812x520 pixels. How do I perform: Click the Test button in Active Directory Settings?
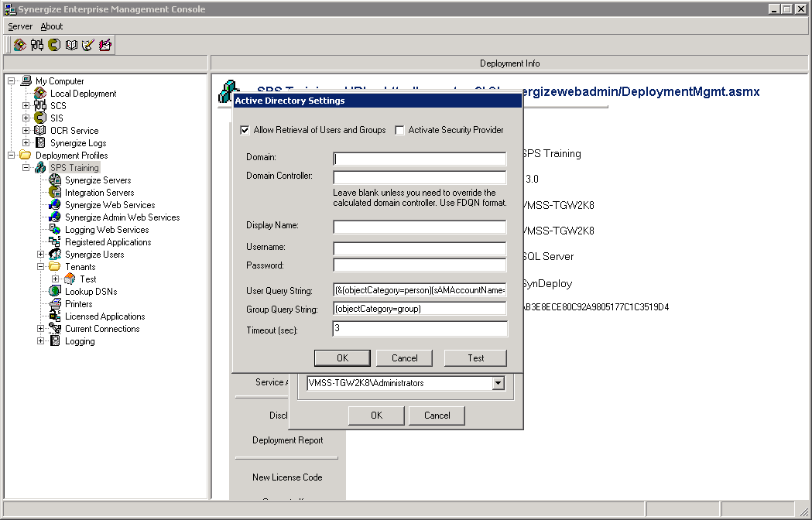475,358
